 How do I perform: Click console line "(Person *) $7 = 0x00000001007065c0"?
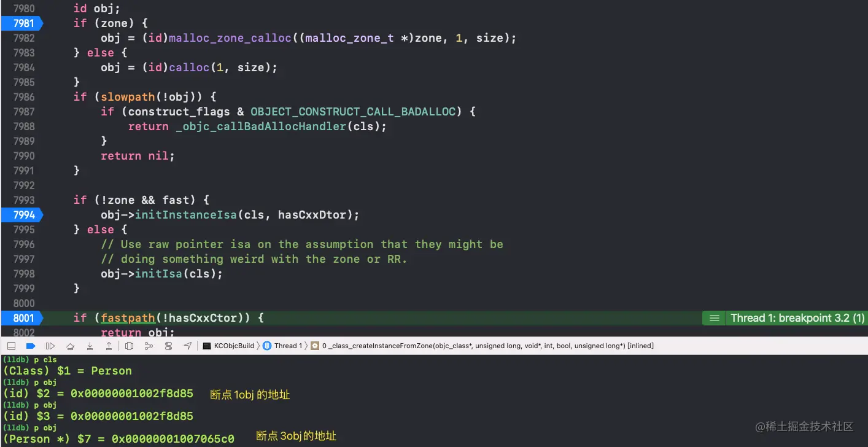point(118,439)
